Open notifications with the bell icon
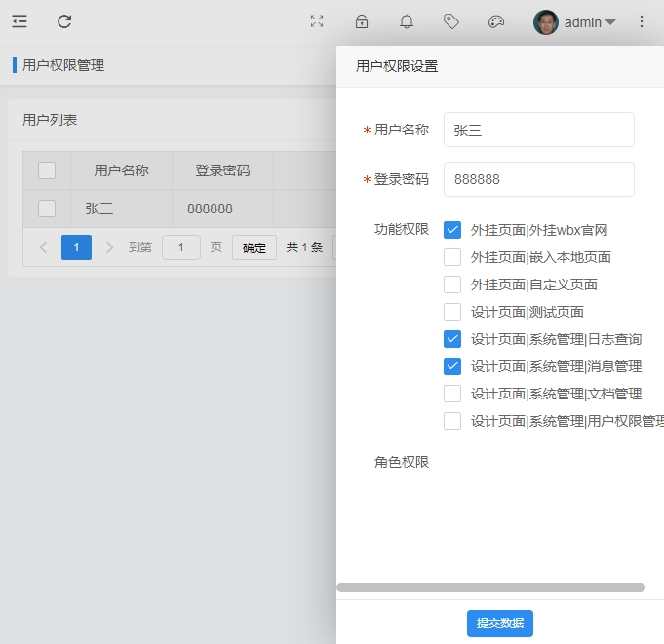 407,21
